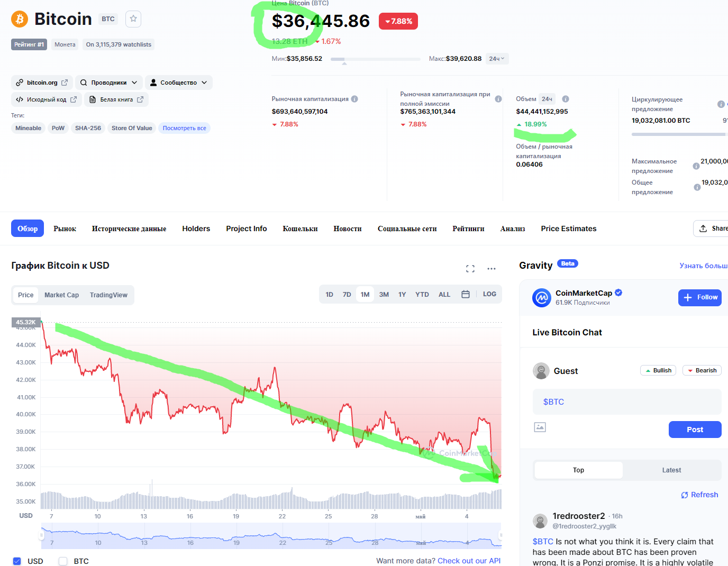Click the verified badge next to CoinMarketCap
Viewport: 728px width, 566px height.
coord(618,293)
